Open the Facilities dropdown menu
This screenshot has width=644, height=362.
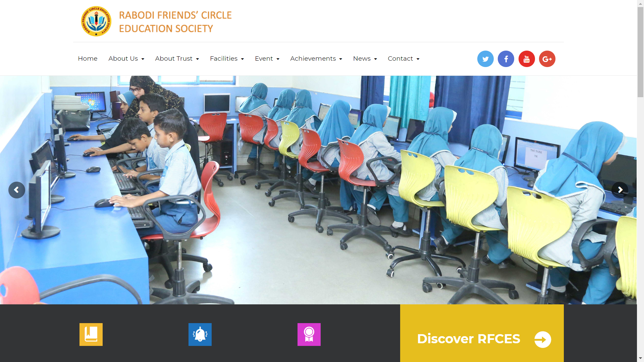click(x=227, y=59)
